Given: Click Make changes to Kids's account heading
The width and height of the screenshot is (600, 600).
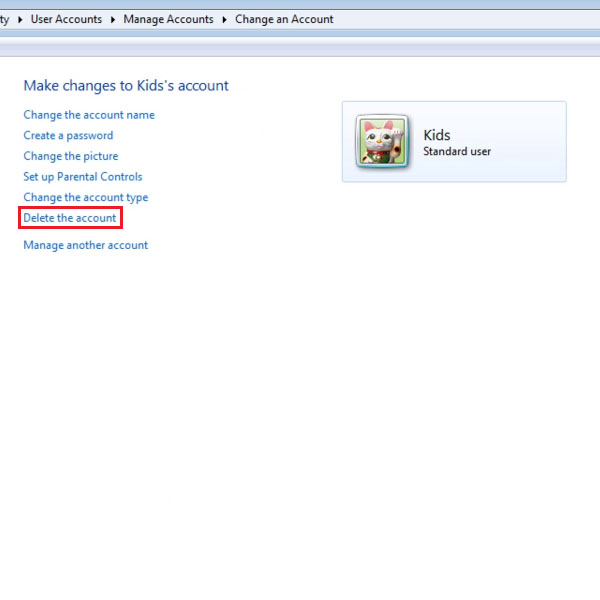Looking at the screenshot, I should 126,86.
